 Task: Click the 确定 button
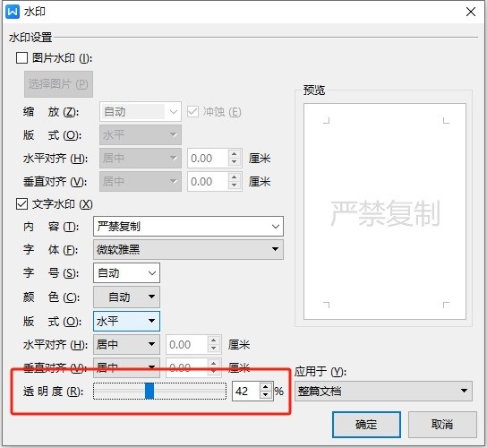coord(366,425)
